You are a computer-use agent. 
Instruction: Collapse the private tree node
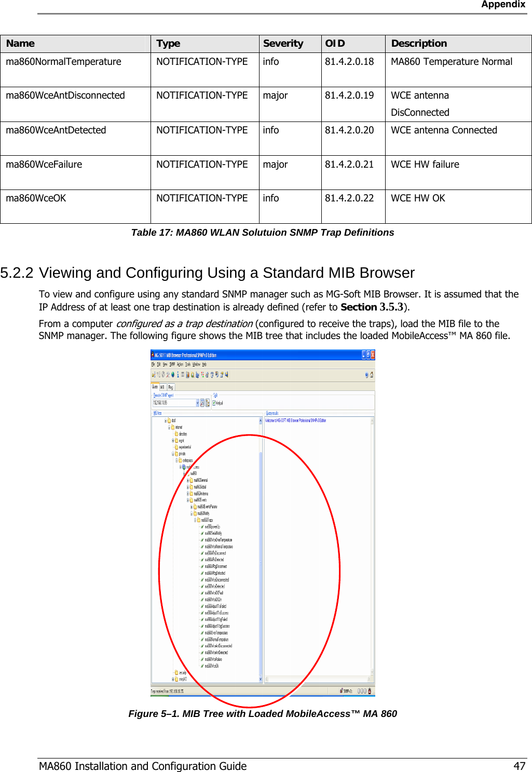pyautogui.click(x=173, y=454)
